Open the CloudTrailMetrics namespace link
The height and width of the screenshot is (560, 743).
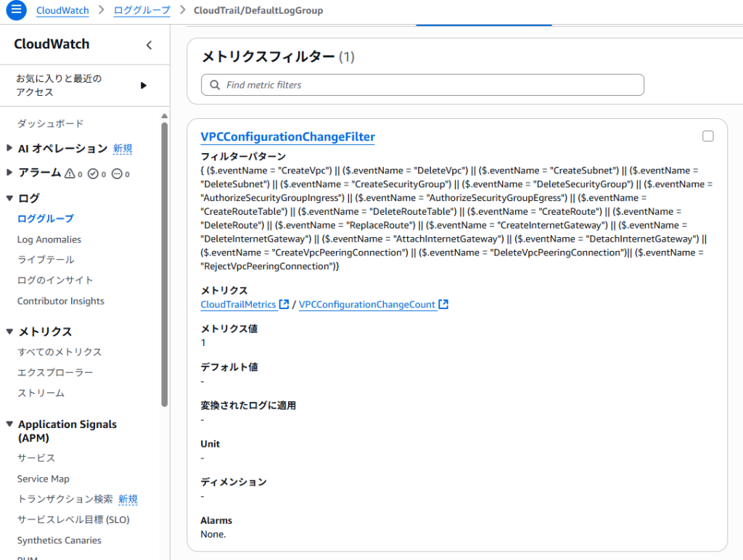[238, 305]
